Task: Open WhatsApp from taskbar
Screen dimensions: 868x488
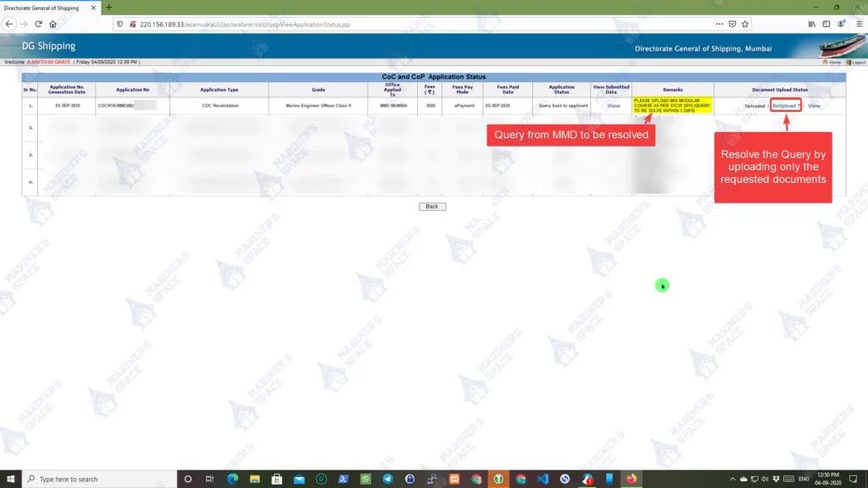Action: point(365,480)
